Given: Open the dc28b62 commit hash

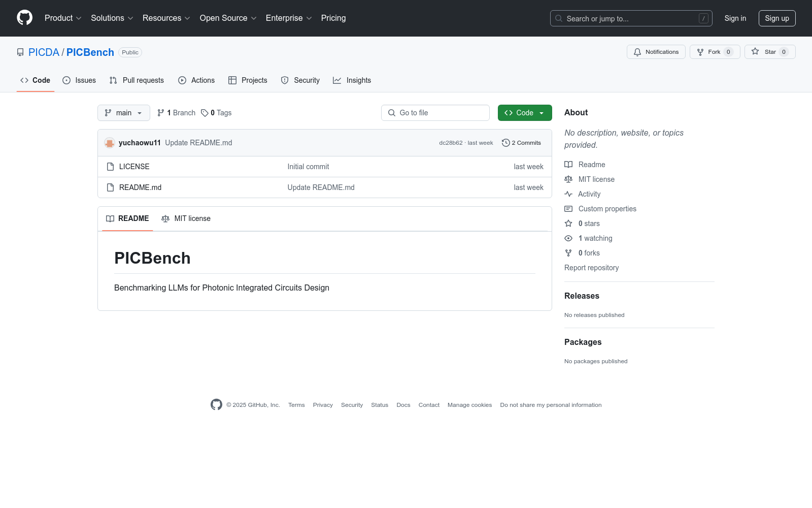Looking at the screenshot, I should [x=451, y=143].
